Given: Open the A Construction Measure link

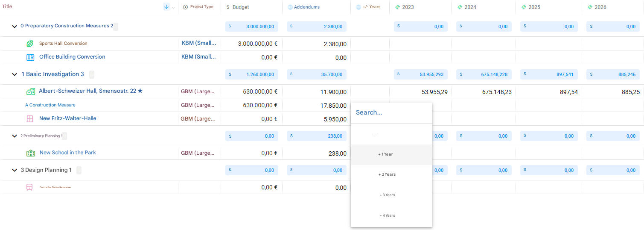Looking at the screenshot, I should coord(50,105).
